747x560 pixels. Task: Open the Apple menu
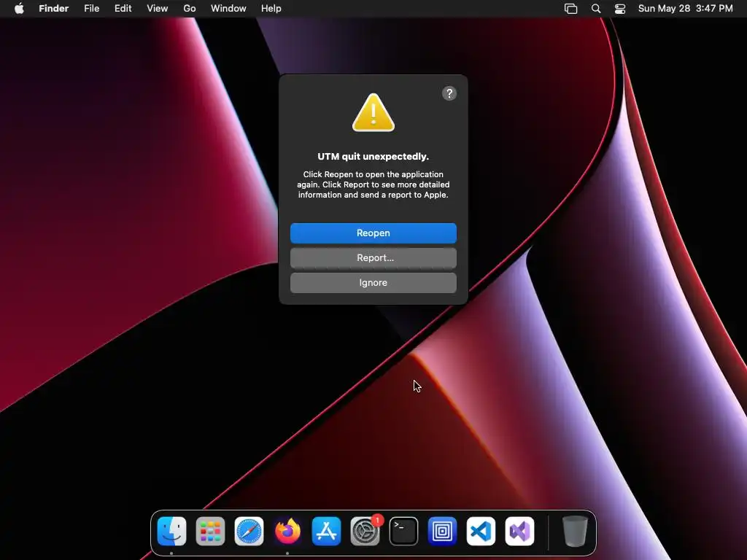[x=19, y=9]
